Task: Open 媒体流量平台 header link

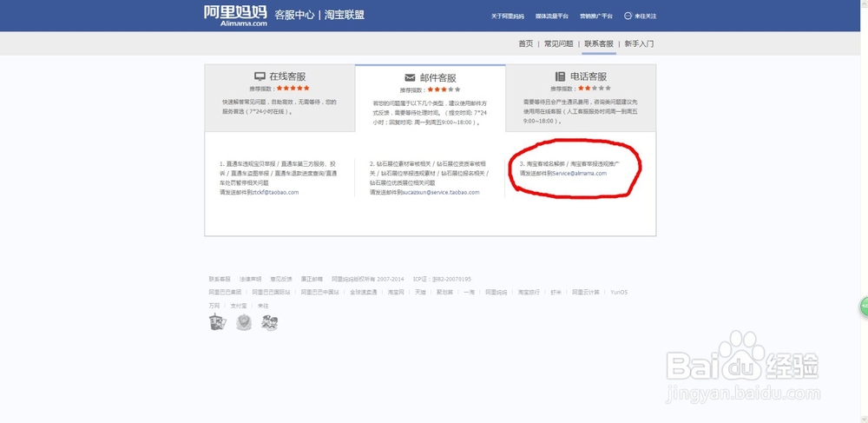Action: tap(552, 17)
